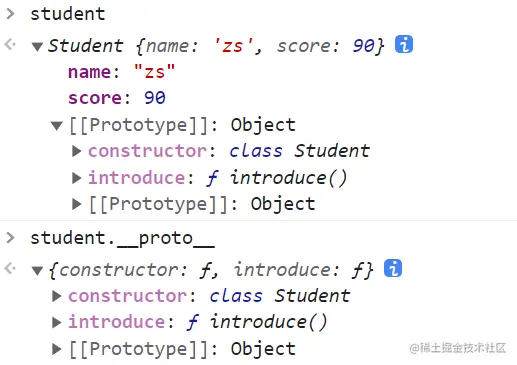Expand the nested [[Prototype]]: Object under Student
517x365 pixels.
coord(77,204)
